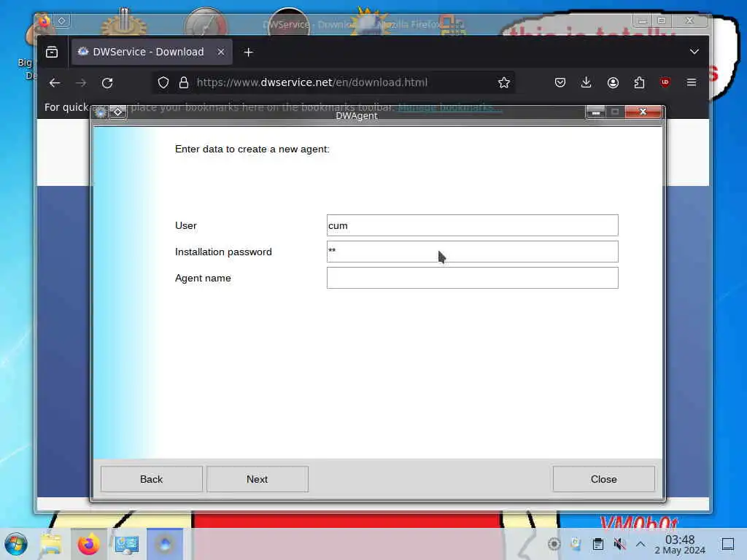Click the Close button in DWAgent
This screenshot has width=747, height=560.
point(603,479)
